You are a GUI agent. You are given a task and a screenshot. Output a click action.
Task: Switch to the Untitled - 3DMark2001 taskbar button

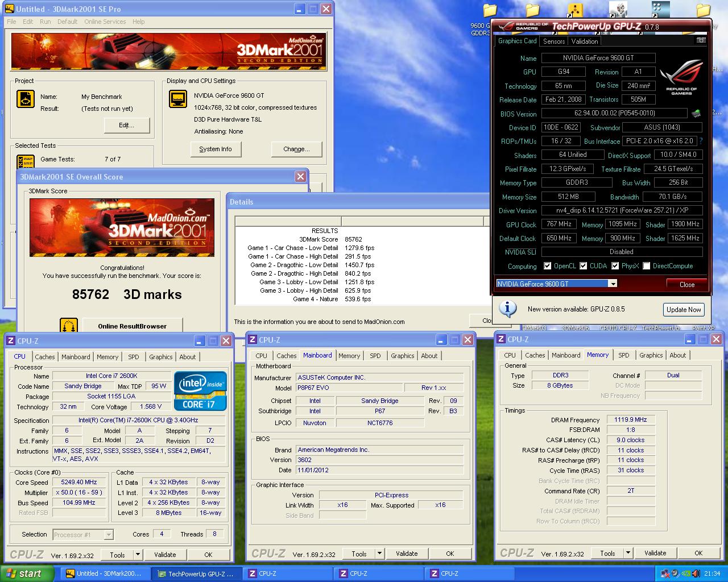pyautogui.click(x=106, y=573)
